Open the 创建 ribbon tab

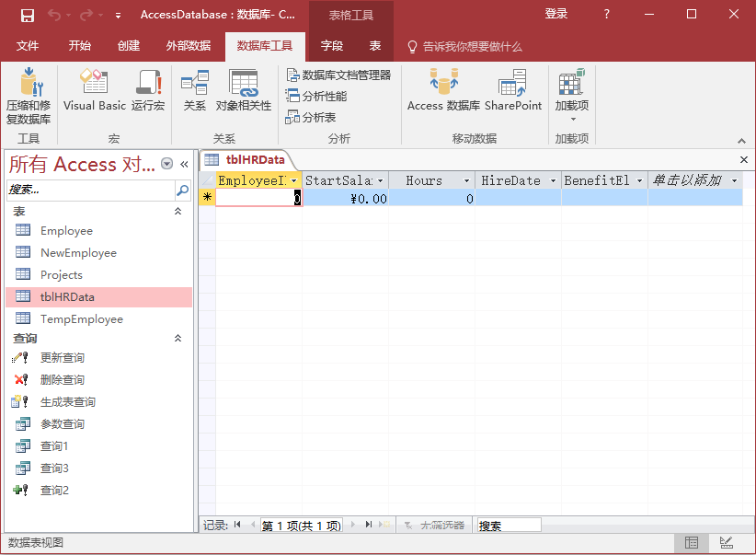click(129, 46)
